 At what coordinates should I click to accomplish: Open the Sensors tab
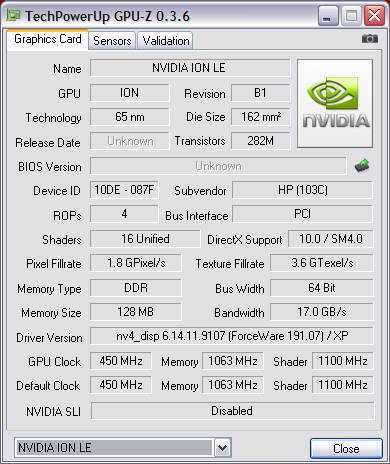[x=112, y=41]
